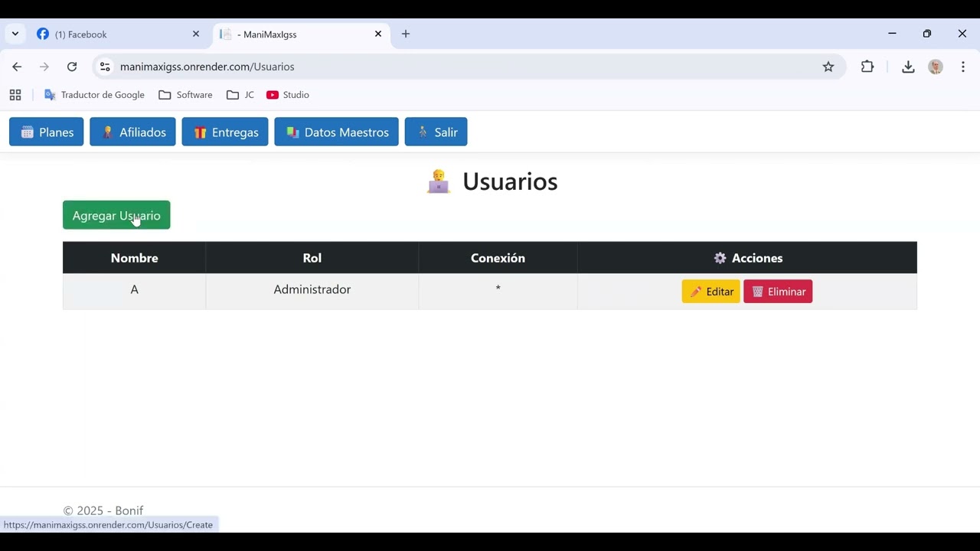Click the © 2025 - Bonif footer text
Viewport: 980px width, 551px height.
103,510
